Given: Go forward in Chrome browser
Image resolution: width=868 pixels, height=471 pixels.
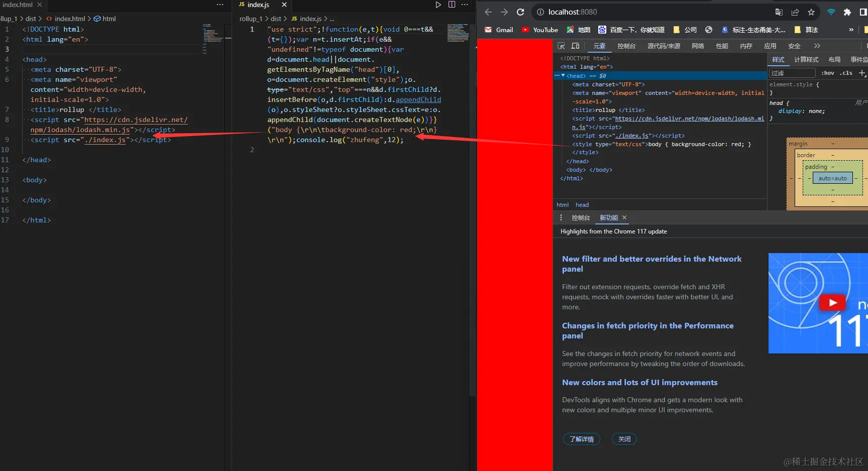Looking at the screenshot, I should coord(504,12).
